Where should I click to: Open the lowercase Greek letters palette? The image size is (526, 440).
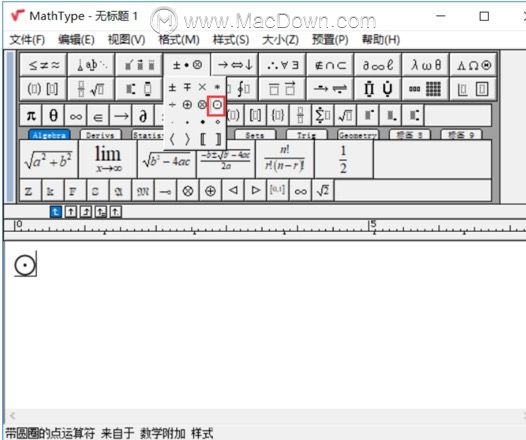[425, 65]
